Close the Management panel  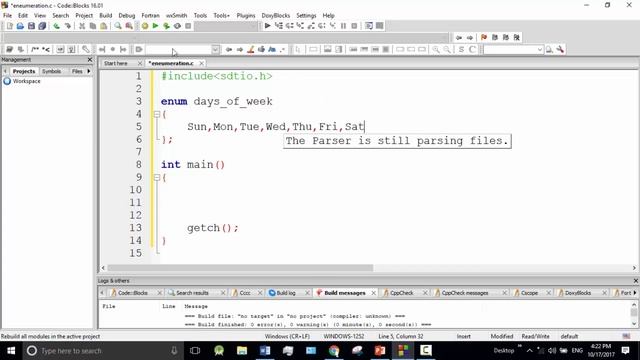coord(90,60)
